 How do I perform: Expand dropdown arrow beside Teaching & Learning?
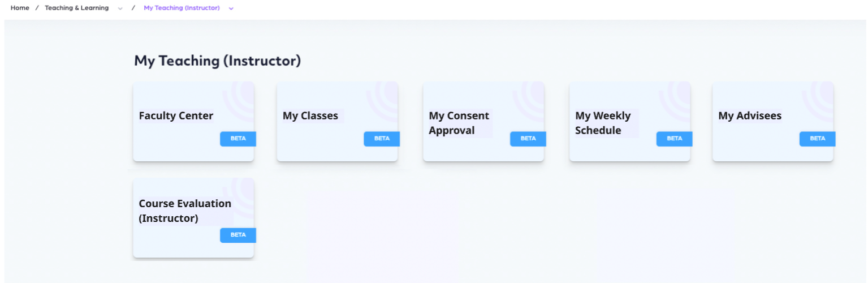tap(120, 8)
